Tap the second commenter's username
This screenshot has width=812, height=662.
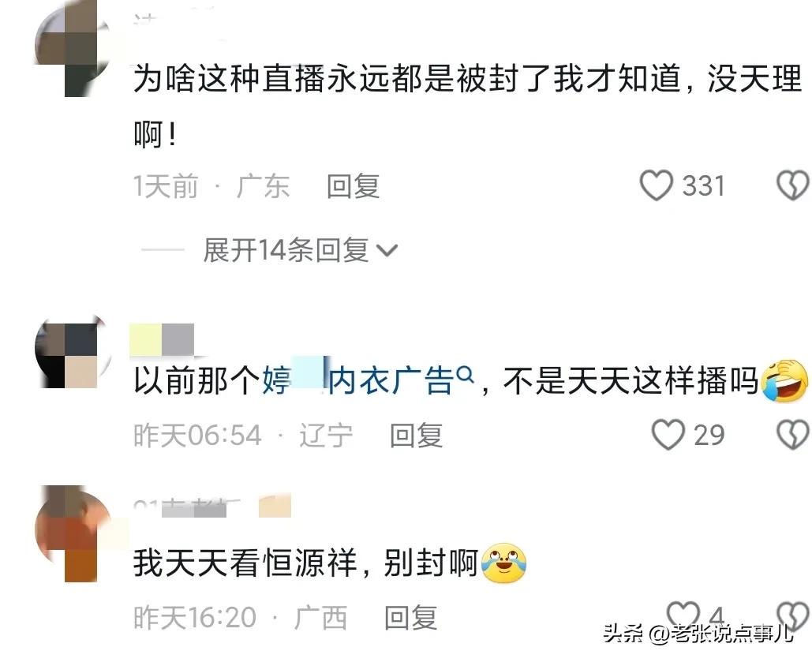click(x=162, y=339)
